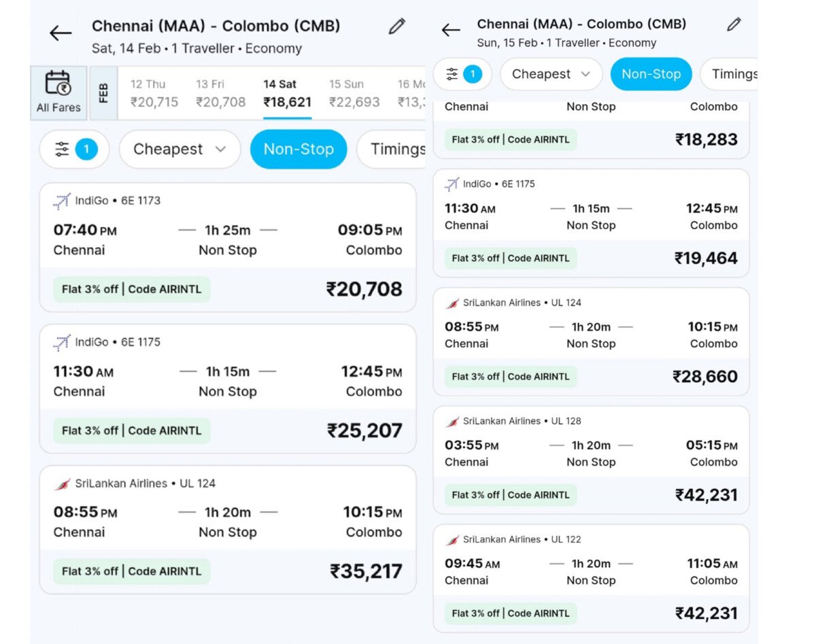This screenshot has width=816, height=644.
Task: Expand Cheapest sort dropdown in left panel
Action: [x=180, y=149]
